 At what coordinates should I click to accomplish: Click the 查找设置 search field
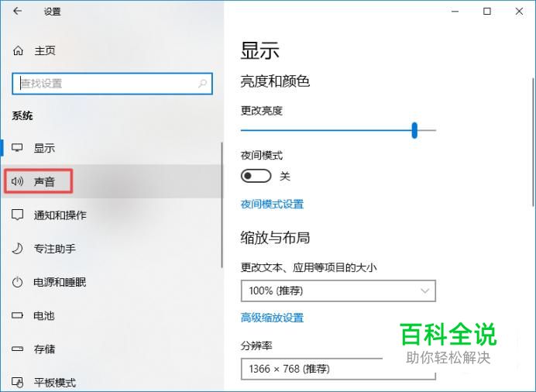tap(112, 84)
